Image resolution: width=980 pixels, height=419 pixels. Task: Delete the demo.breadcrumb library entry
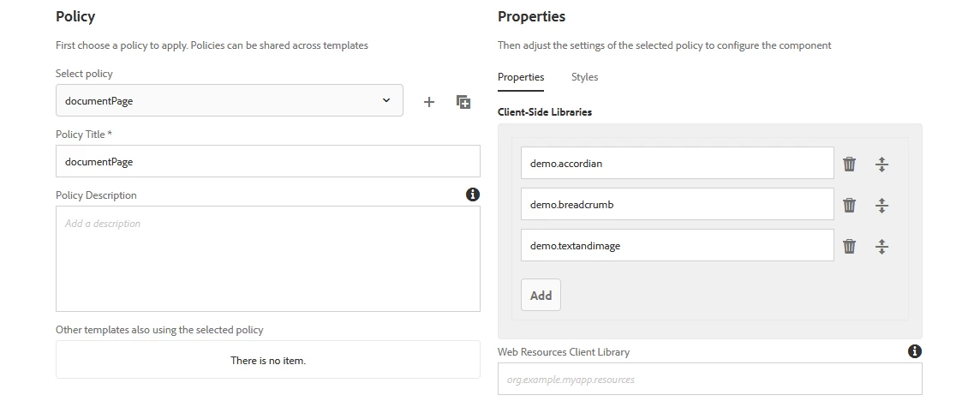(x=849, y=205)
